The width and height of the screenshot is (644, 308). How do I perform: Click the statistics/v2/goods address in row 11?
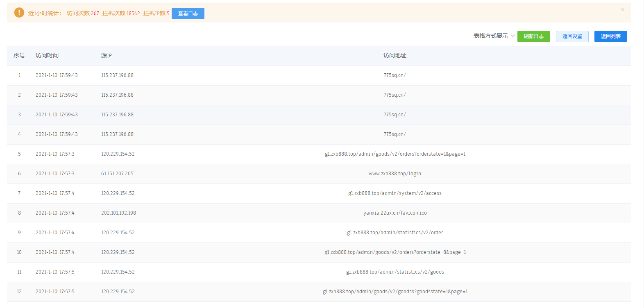395,272
